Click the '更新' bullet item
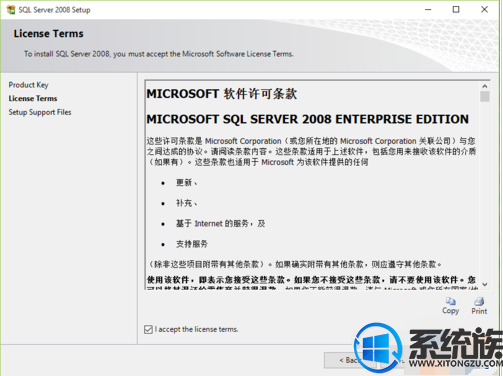 coord(187,183)
